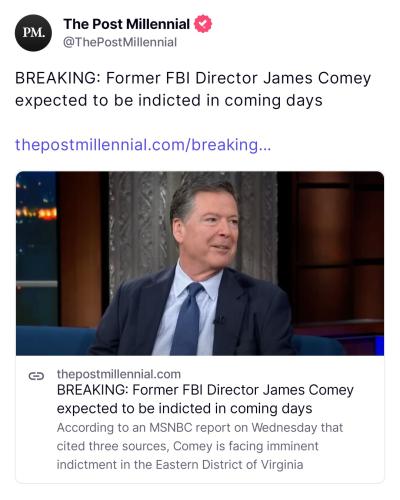Click the word "BREAKING:" in the post text
This screenshot has height=500, width=400.
(58, 79)
